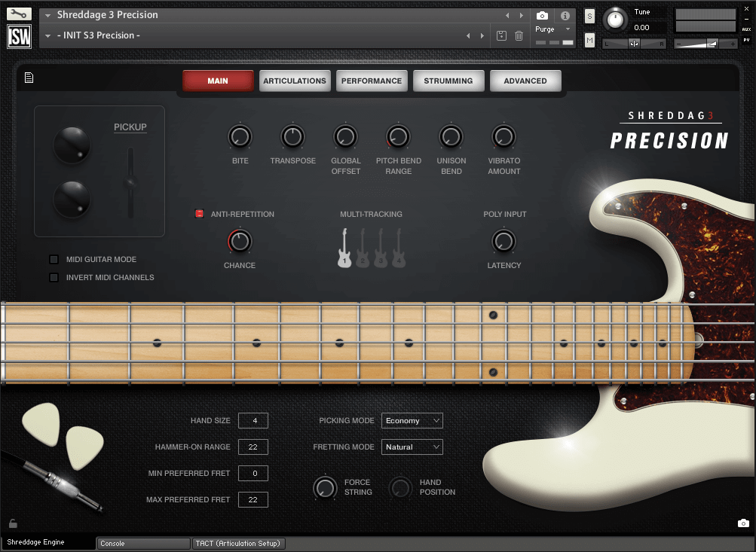
Task: Open instrument info via the i icon
Action: click(x=564, y=15)
